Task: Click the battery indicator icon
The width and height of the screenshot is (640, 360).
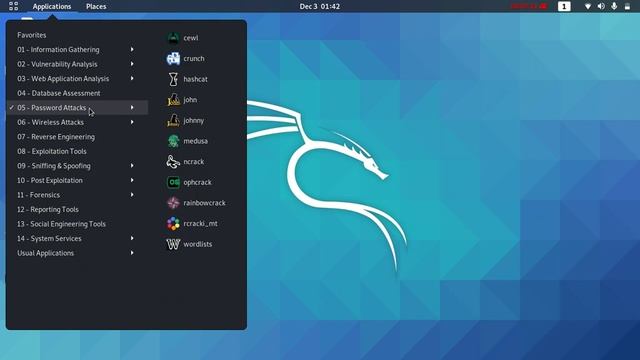Action: [627, 6]
